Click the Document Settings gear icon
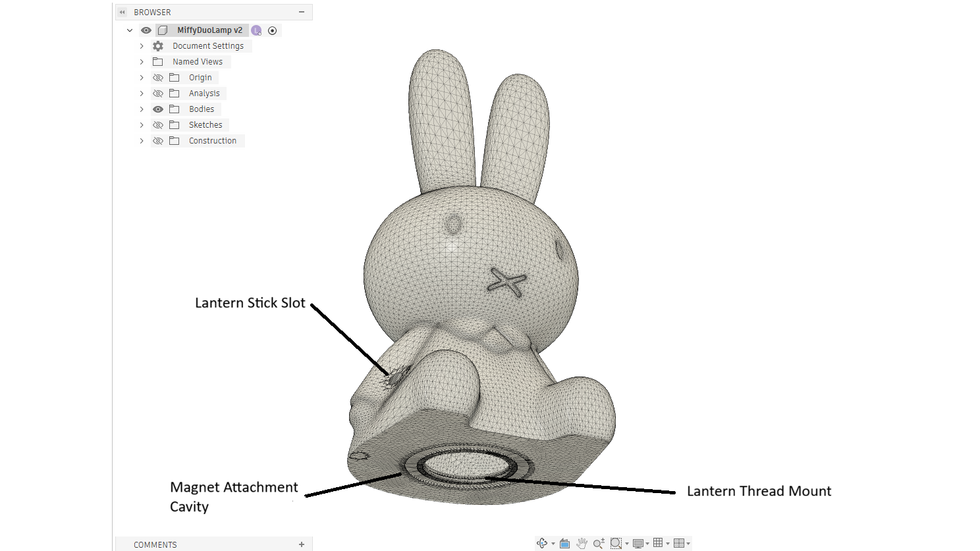Image resolution: width=980 pixels, height=551 pixels. click(x=158, y=46)
